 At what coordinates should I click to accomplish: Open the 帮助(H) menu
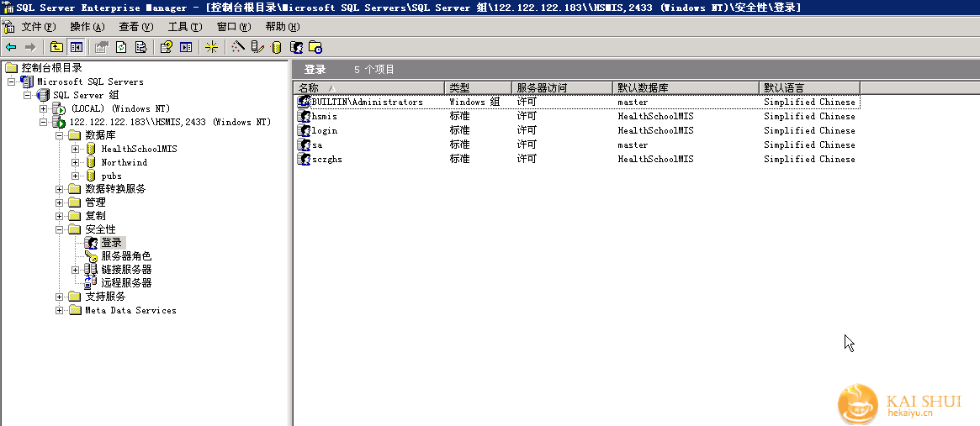(x=283, y=27)
